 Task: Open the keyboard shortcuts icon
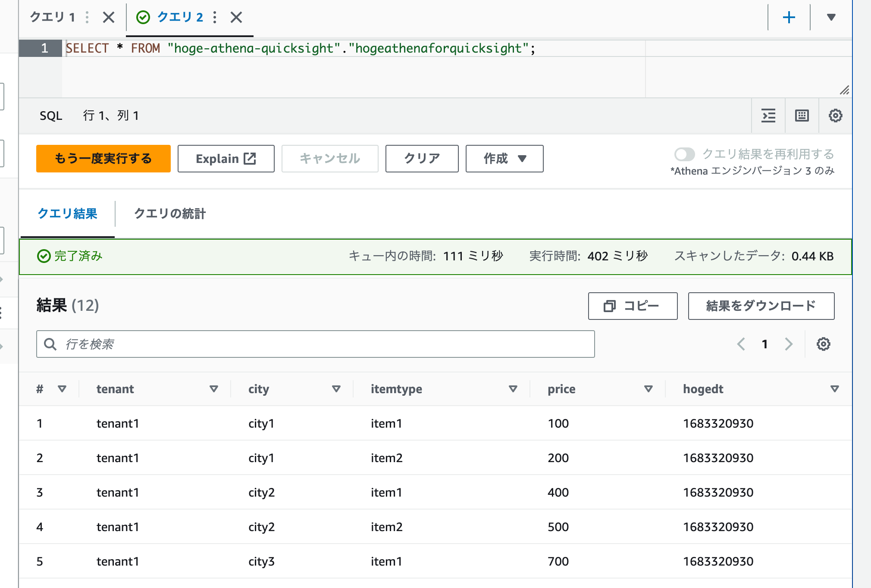point(801,116)
